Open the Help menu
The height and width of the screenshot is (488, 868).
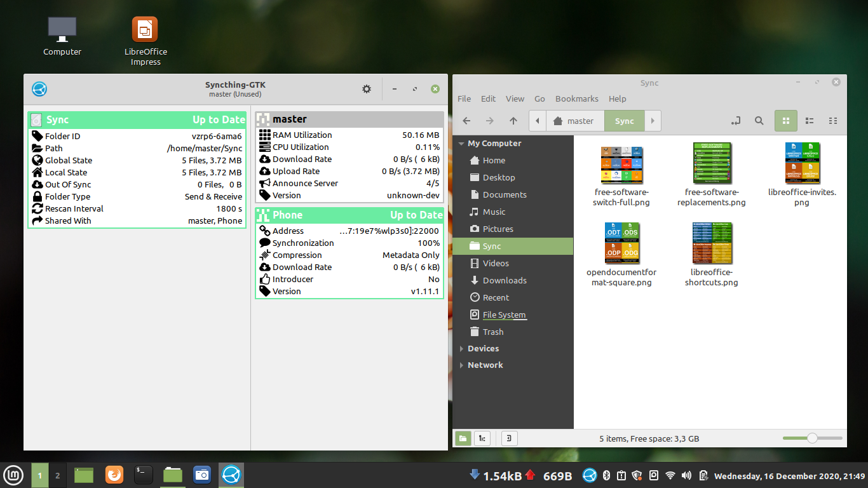618,99
